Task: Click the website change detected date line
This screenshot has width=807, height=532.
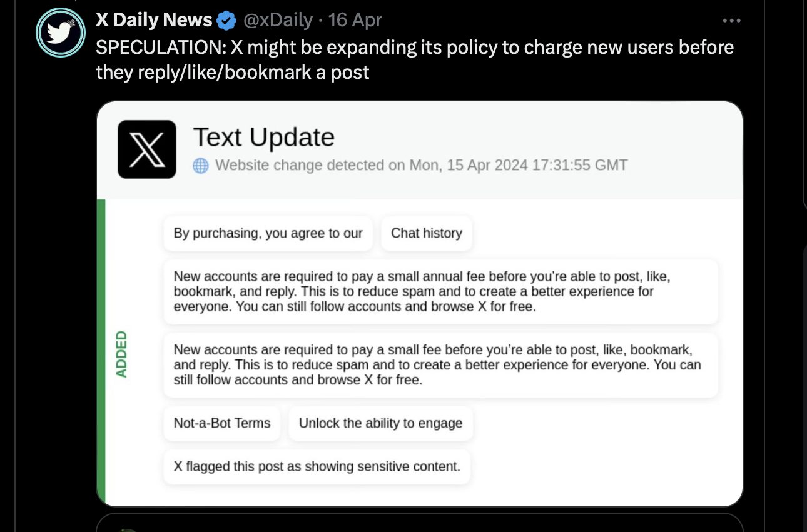Action: click(421, 166)
